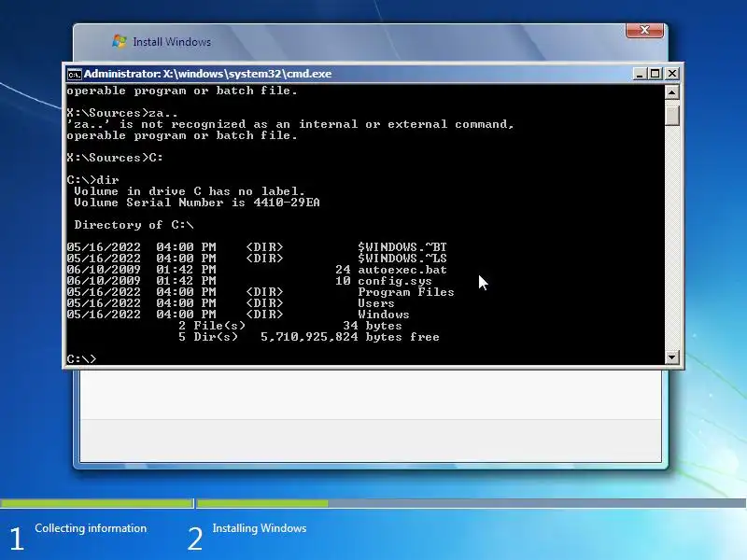Viewport: 747px width, 560px height.
Task: Click the X:\Sources>za.. command line
Action: click(122, 113)
